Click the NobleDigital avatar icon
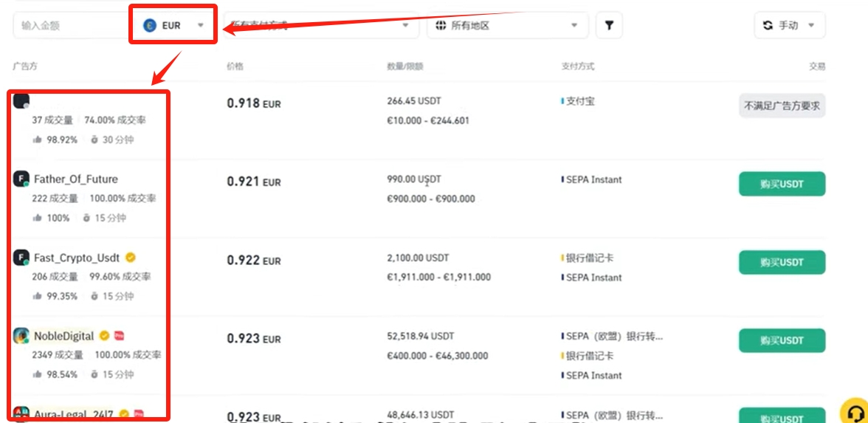The height and width of the screenshot is (423, 868). [x=21, y=335]
